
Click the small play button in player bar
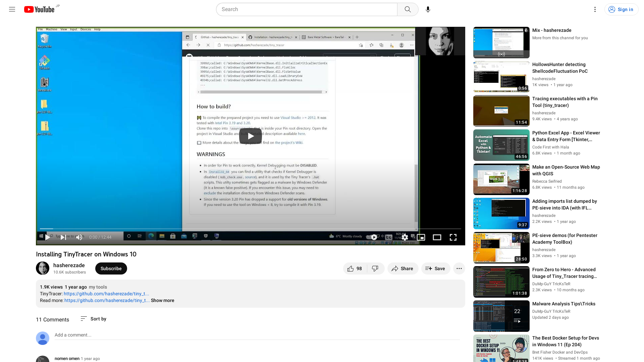[48, 237]
